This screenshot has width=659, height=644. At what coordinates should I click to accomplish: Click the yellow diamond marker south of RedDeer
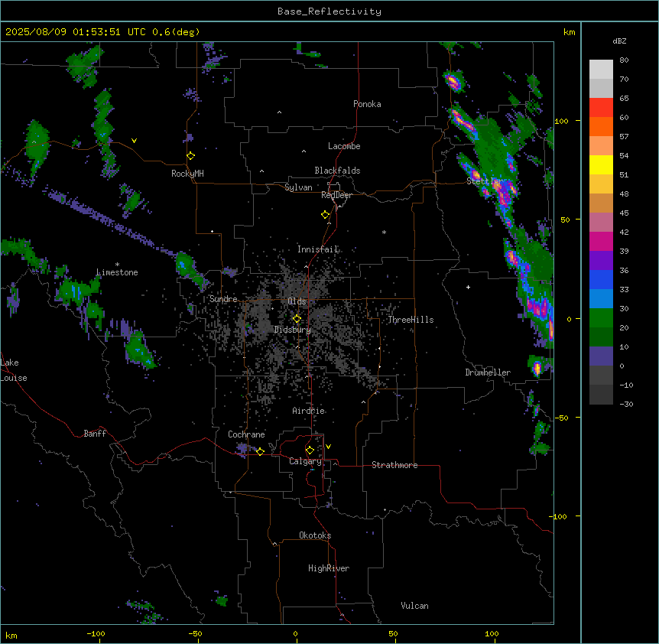pyautogui.click(x=325, y=215)
